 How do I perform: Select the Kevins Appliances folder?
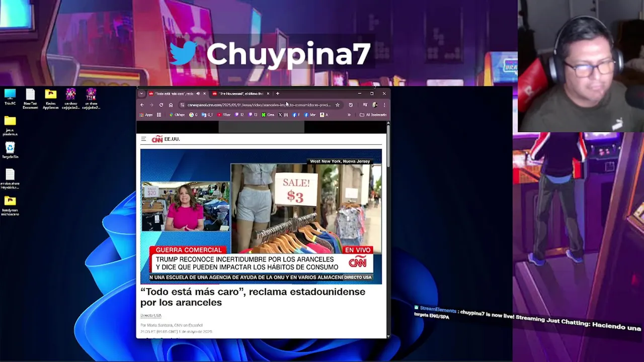(x=50, y=99)
